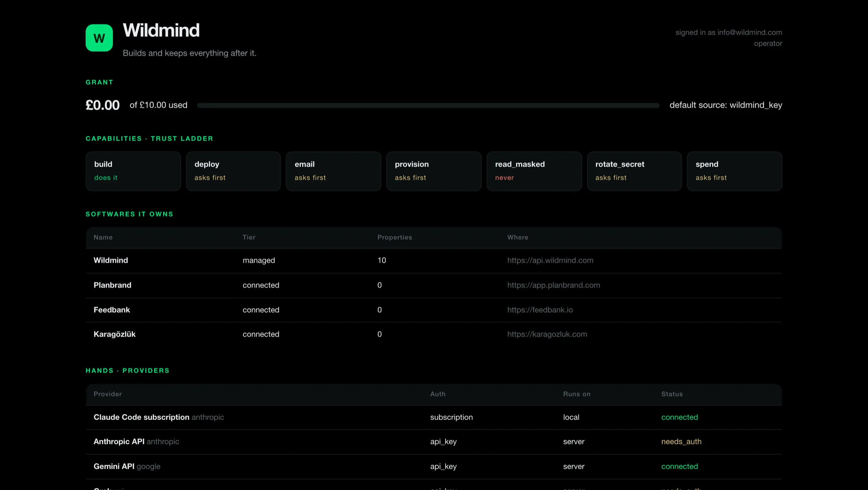Screen dimensions: 868x490
Task: Click the connected tier cell for Feedbank
Action: tap(261, 310)
